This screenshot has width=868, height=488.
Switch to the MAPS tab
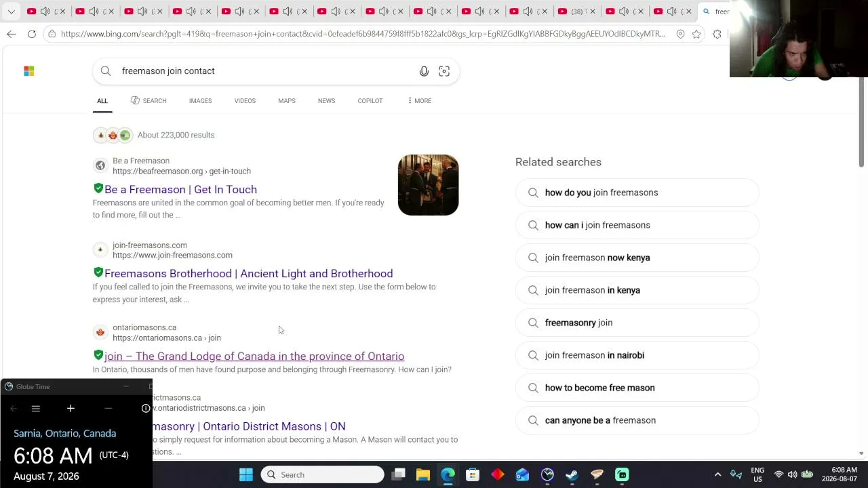pos(286,101)
